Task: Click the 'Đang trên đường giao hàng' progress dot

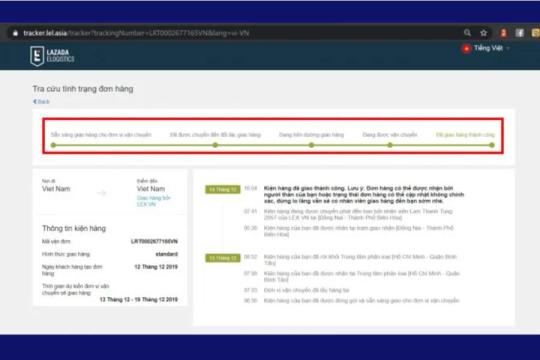Action: 311,145
